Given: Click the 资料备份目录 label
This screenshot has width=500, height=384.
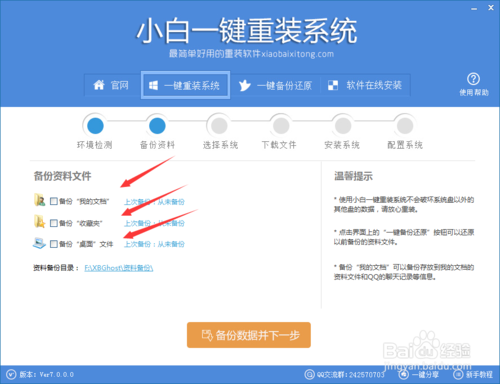Looking at the screenshot, I should (56, 268).
